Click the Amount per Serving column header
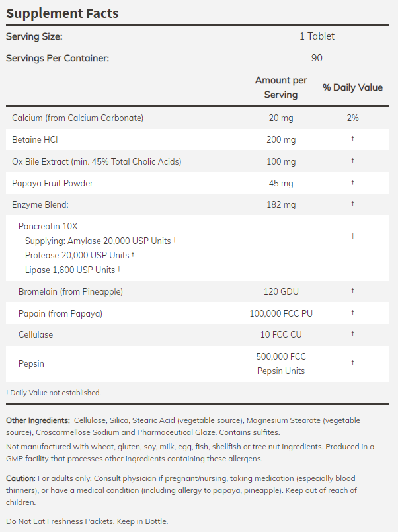 (281, 87)
